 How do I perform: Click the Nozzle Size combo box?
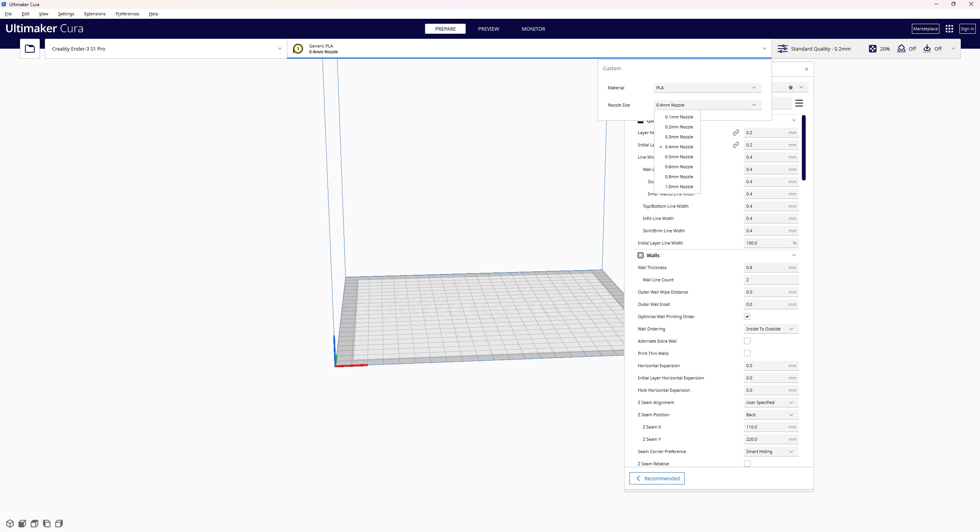coord(707,105)
